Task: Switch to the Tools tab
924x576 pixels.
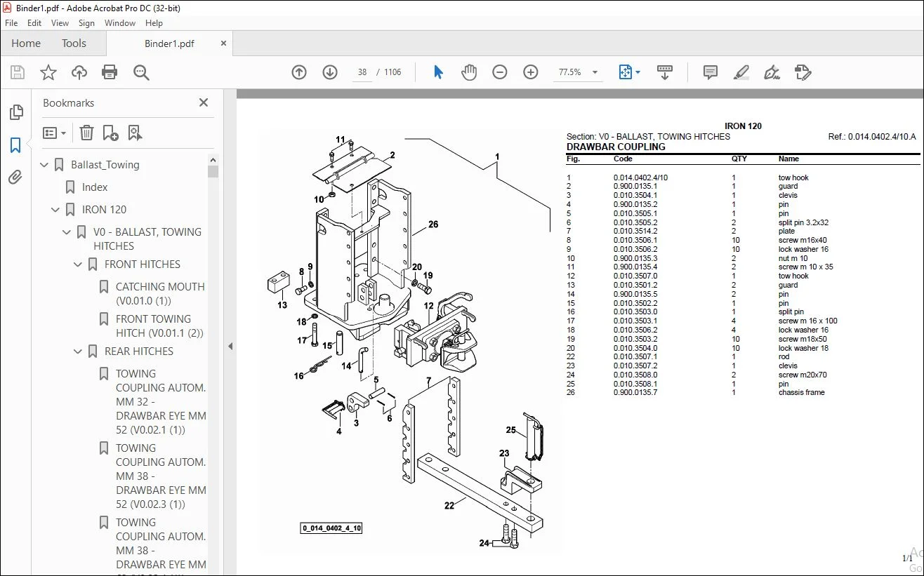Action: click(x=74, y=43)
